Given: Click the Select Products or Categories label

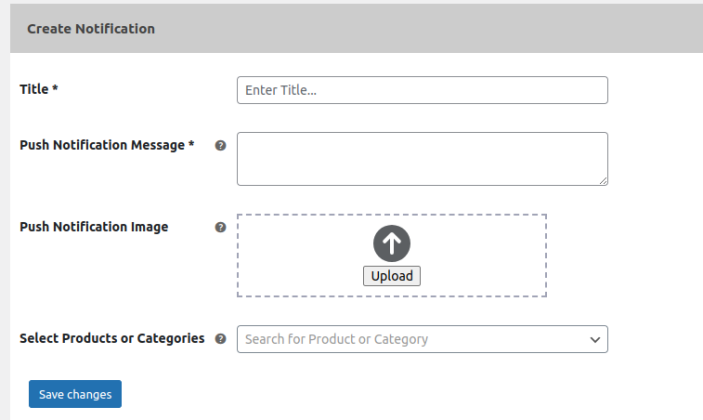Looking at the screenshot, I should (112, 338).
